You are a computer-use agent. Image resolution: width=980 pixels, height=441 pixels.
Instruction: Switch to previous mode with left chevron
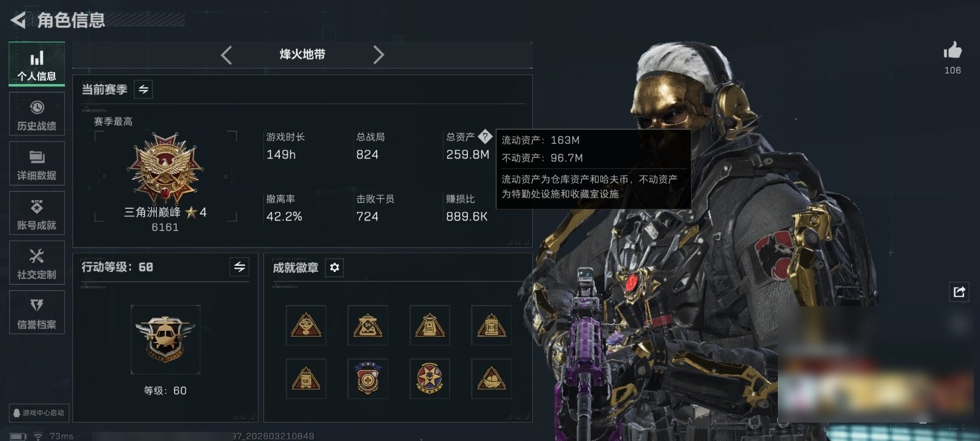(x=226, y=55)
